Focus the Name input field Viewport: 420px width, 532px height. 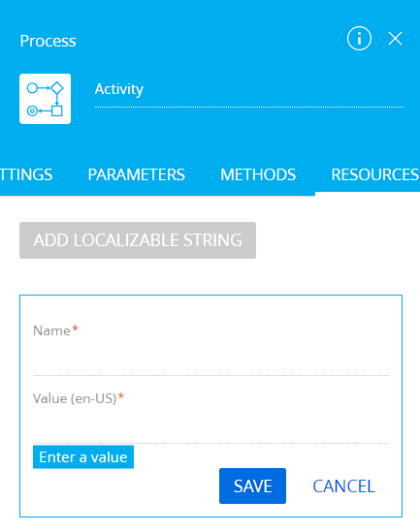pos(210,360)
